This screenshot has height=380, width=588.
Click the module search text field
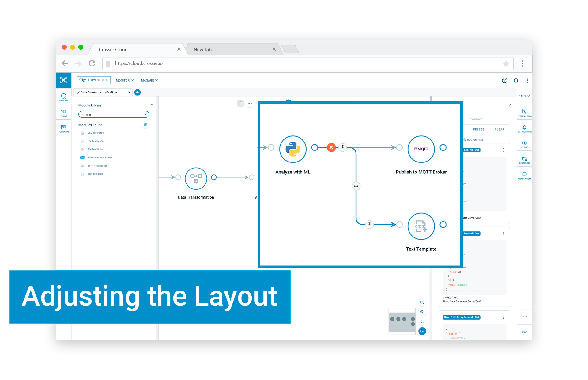point(113,114)
